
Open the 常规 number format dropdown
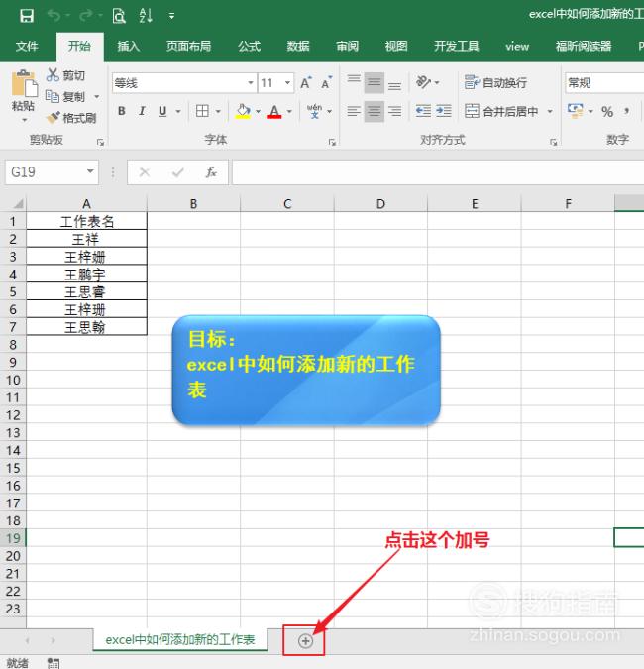604,83
